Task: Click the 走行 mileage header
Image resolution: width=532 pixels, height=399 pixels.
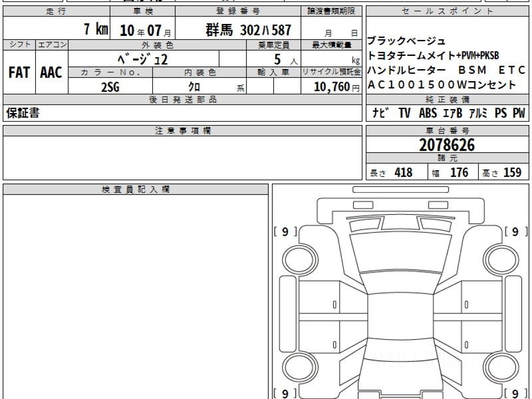Action: (56, 12)
